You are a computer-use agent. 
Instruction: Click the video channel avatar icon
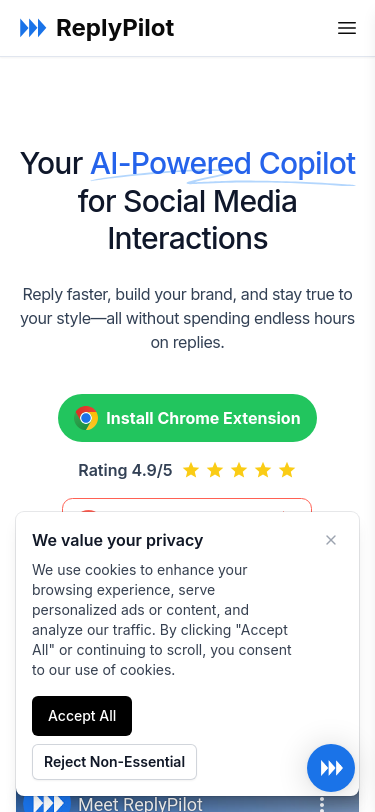click(x=47, y=804)
